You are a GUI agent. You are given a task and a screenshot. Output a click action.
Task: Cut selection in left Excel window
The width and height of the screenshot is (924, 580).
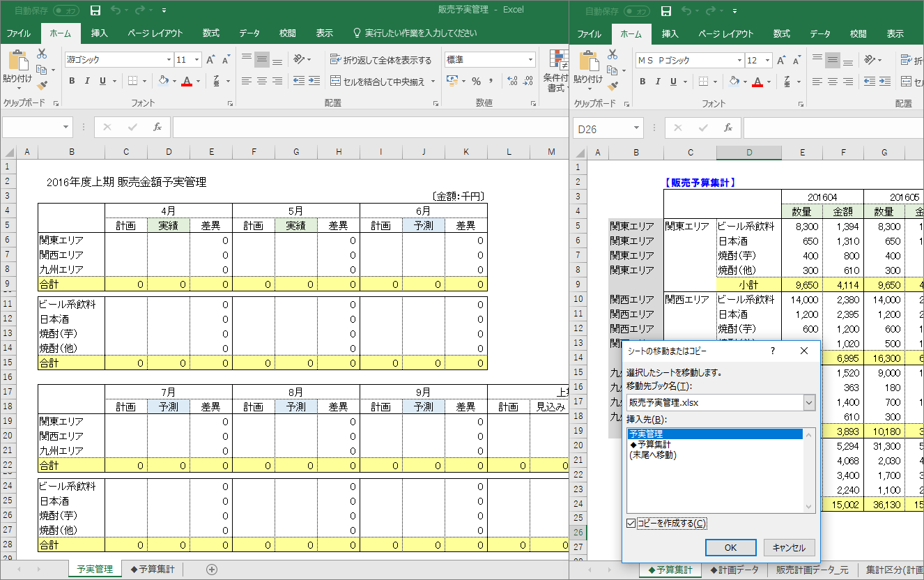(x=42, y=54)
